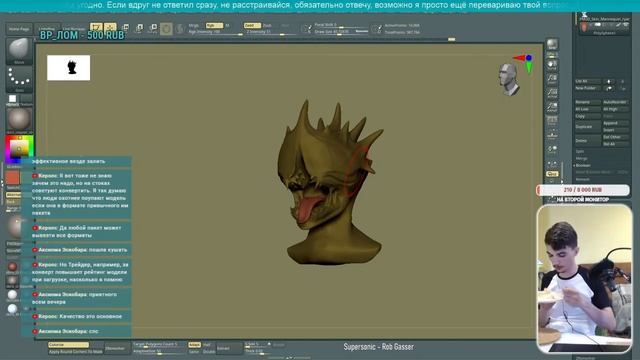
Task: Click the Half button in bottom bar
Action: click(x=207, y=345)
